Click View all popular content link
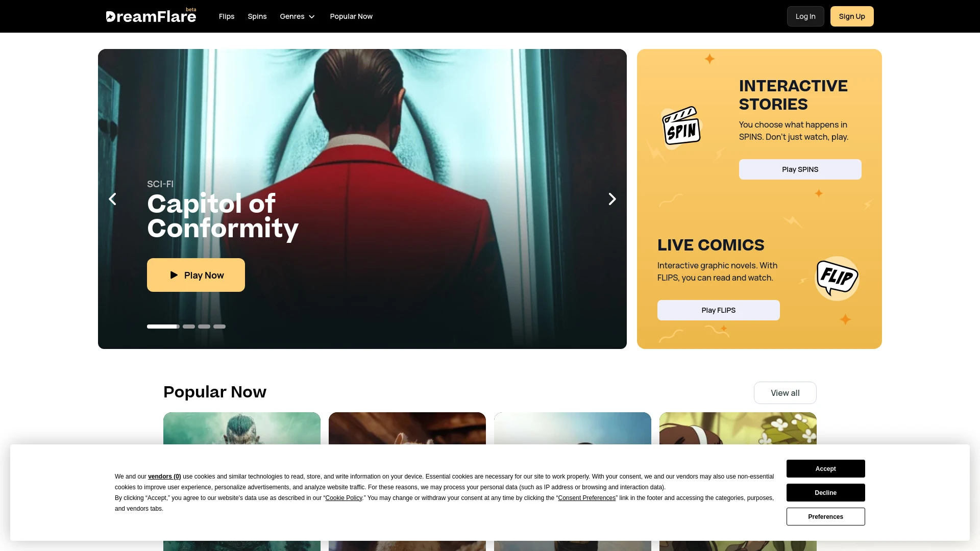Screen dimensions: 980x551 785,393
